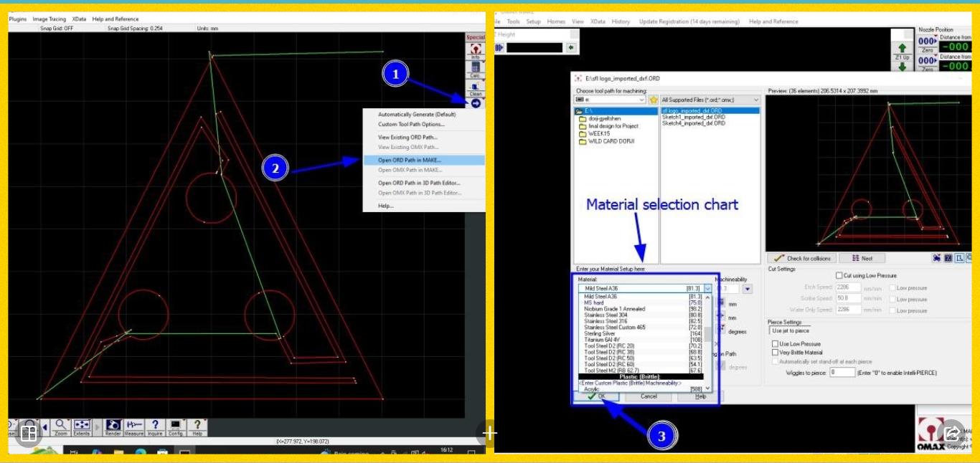
Task: Toggle Water Only Speed Low pressure checkbox
Action: point(892,310)
